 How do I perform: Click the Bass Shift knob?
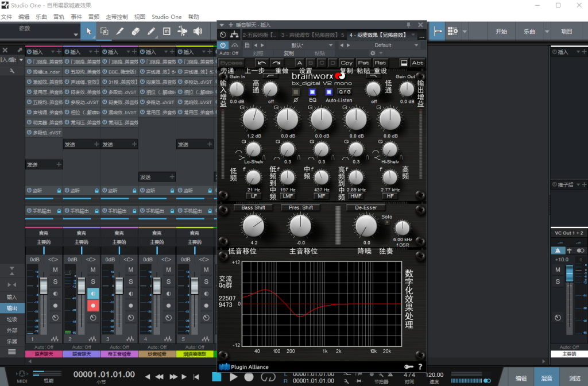pos(253,226)
